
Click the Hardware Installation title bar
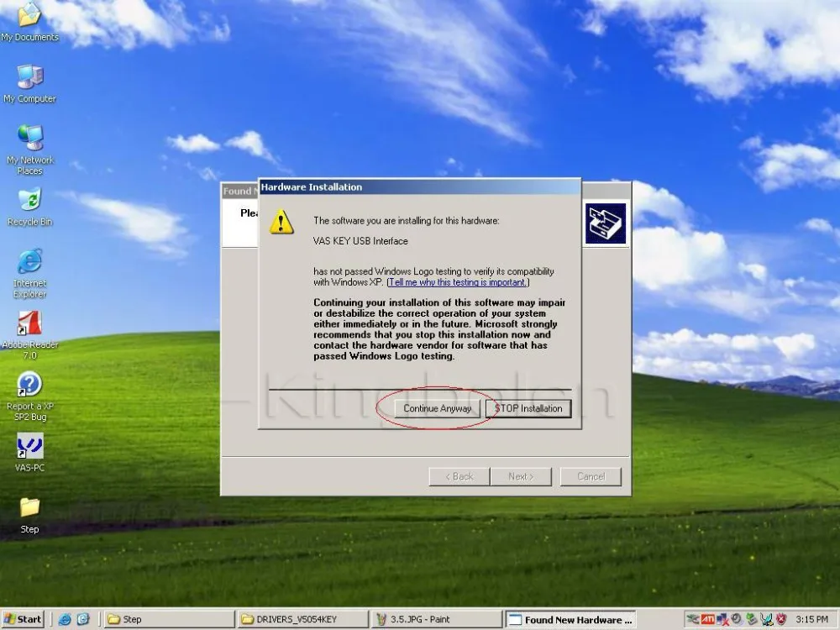pos(419,187)
